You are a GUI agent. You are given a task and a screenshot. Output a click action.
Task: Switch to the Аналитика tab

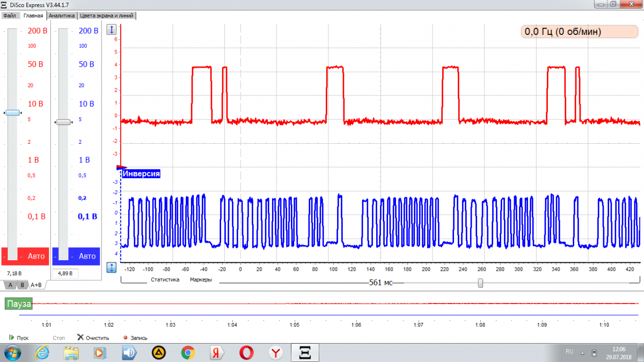point(62,16)
